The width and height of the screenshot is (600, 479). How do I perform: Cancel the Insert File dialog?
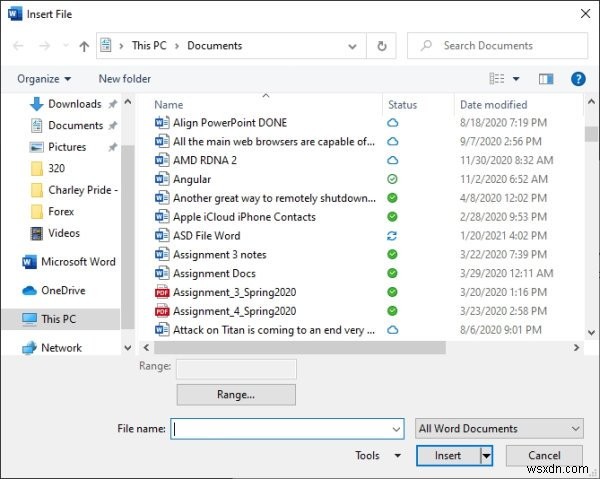coord(544,455)
